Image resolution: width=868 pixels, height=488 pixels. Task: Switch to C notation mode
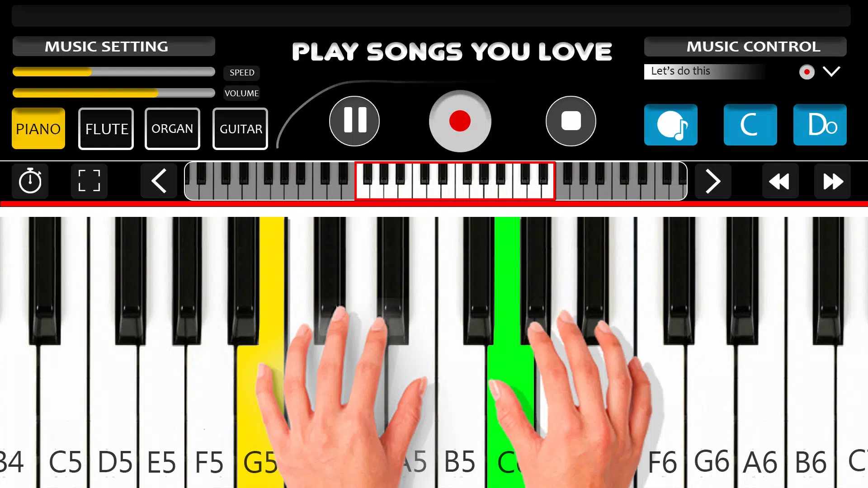click(750, 125)
